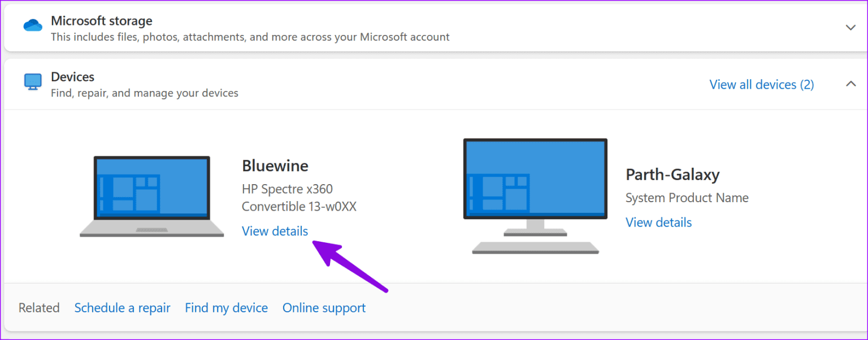
Task: Click the Find, repair, and manage description
Action: [145, 93]
